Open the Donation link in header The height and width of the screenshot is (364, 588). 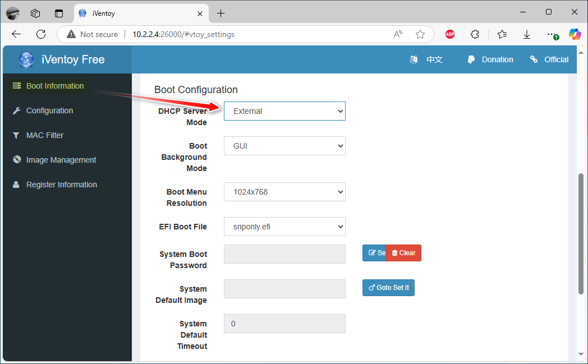point(497,59)
